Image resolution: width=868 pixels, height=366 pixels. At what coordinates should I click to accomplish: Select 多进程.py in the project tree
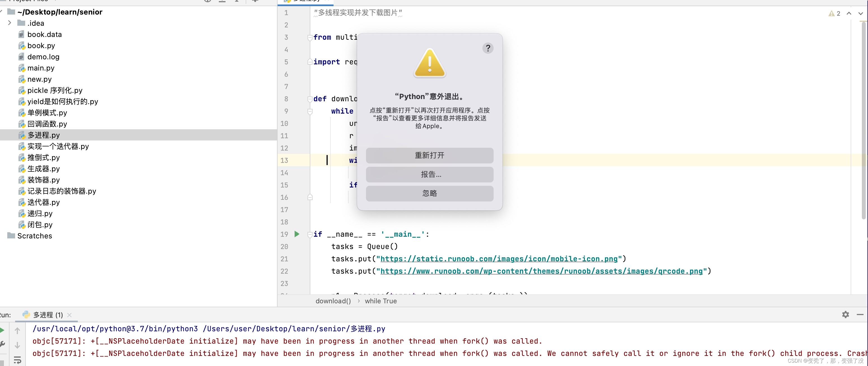[x=43, y=135]
